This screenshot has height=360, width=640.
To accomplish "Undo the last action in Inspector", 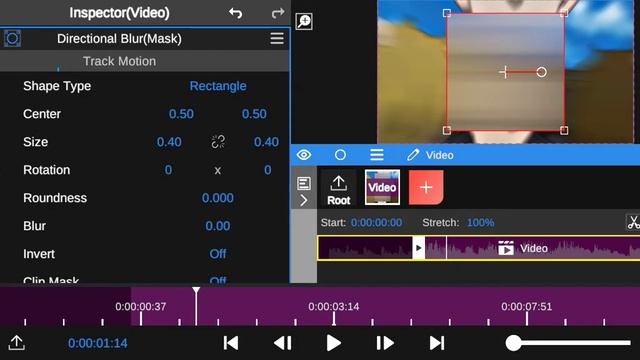I will 236,13.
